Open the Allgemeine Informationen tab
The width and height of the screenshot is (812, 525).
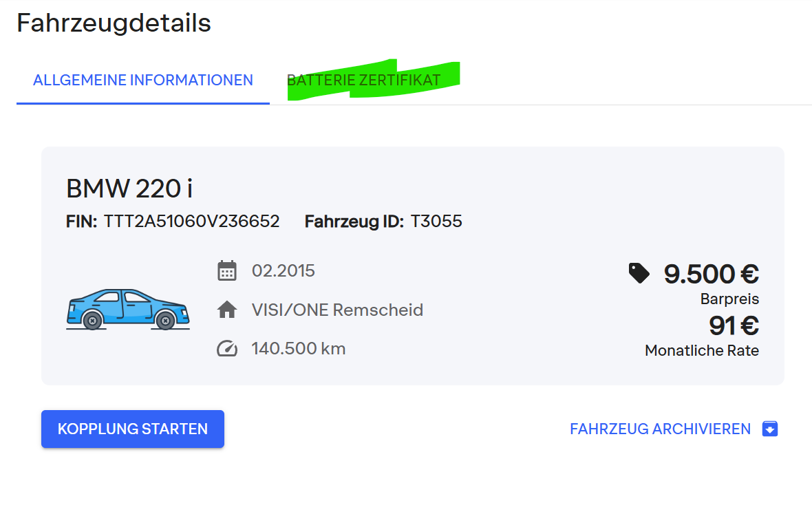tap(143, 80)
